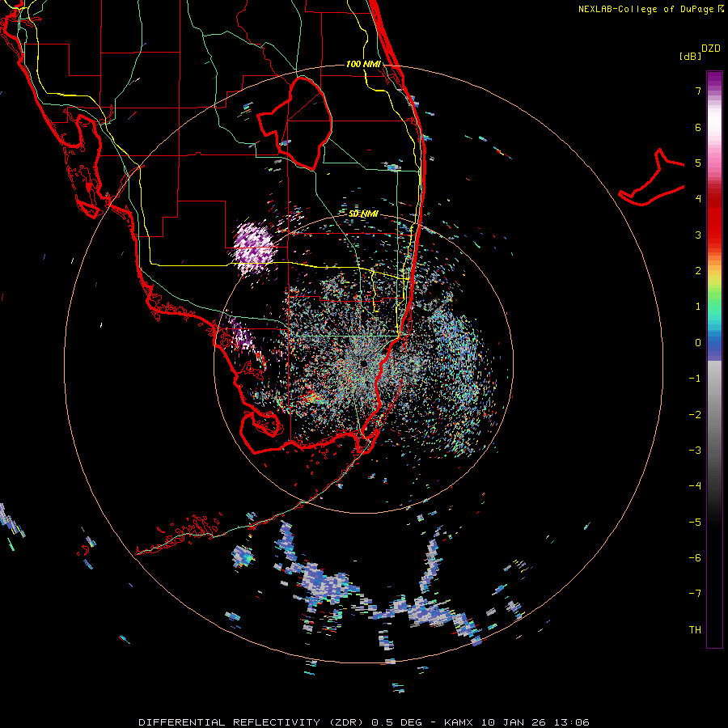Viewport: 728px width, 728px height.
Task: Click the radar site center black dot
Action: pyautogui.click(x=363, y=362)
